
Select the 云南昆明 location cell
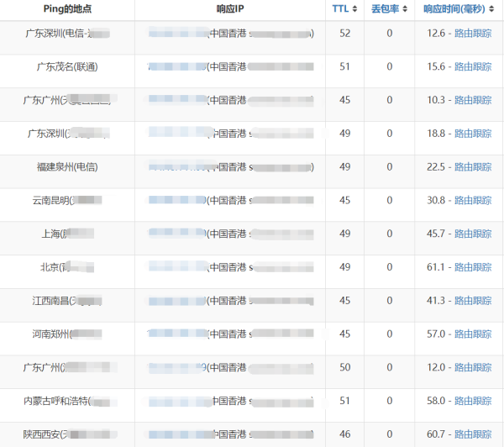pyautogui.click(x=67, y=205)
